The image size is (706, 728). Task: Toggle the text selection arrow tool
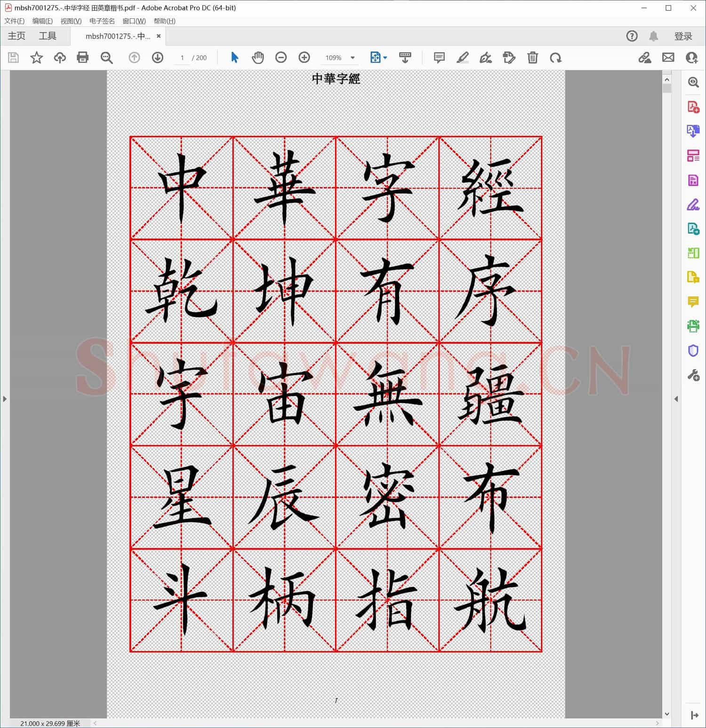pos(234,57)
